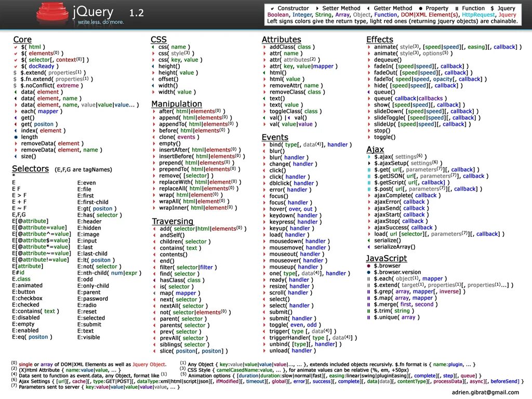The width and height of the screenshot is (532, 399).
Task: Click the arrow icon beside $.ajax( settings )
Action: pyautogui.click(x=369, y=157)
